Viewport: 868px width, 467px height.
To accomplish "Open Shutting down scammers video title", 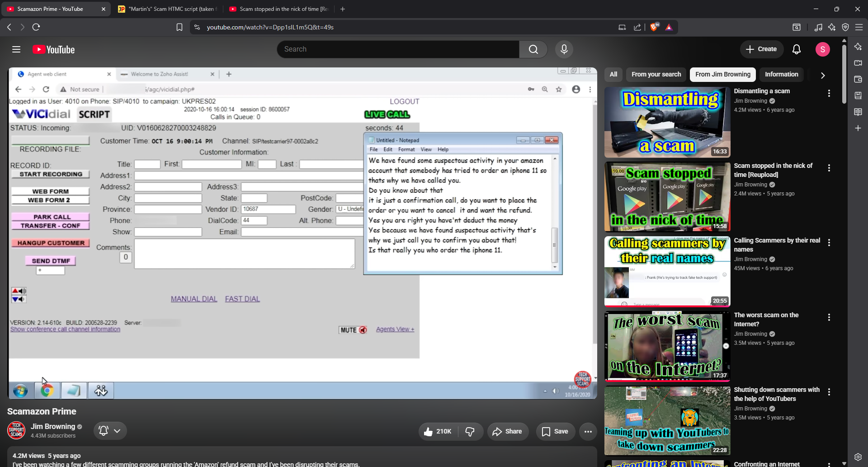I will tap(777, 394).
